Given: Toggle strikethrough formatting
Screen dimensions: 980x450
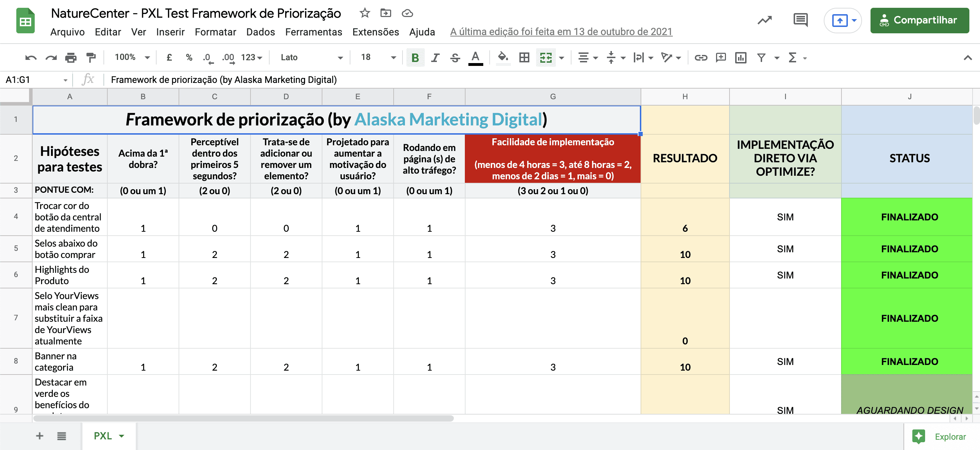Looking at the screenshot, I should coord(455,58).
